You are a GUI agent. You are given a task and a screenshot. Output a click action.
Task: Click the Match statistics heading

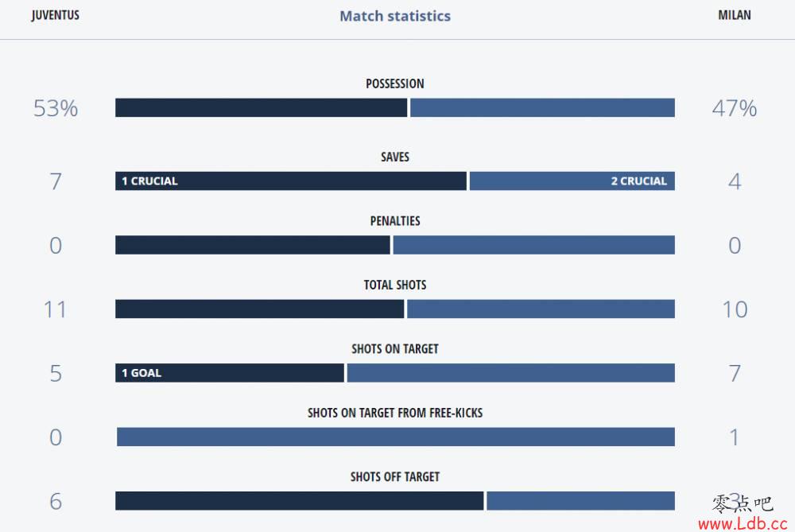(x=395, y=16)
